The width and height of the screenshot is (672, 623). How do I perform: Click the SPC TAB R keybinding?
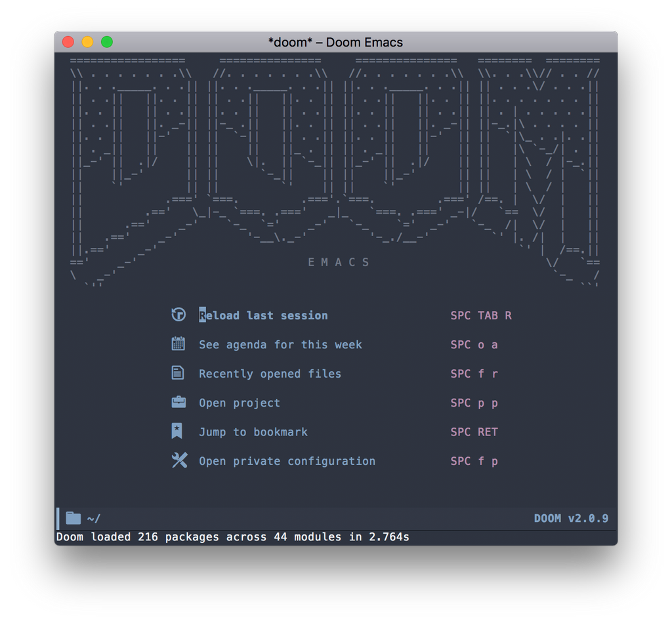click(x=481, y=315)
